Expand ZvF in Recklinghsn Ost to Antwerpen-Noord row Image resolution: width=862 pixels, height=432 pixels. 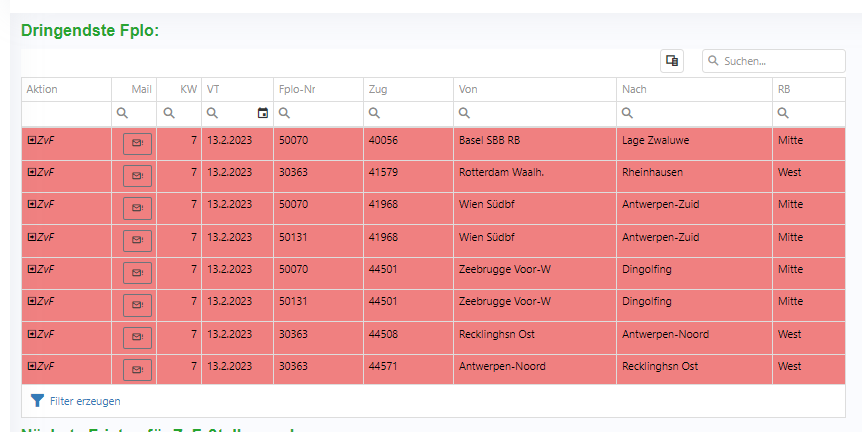32,334
